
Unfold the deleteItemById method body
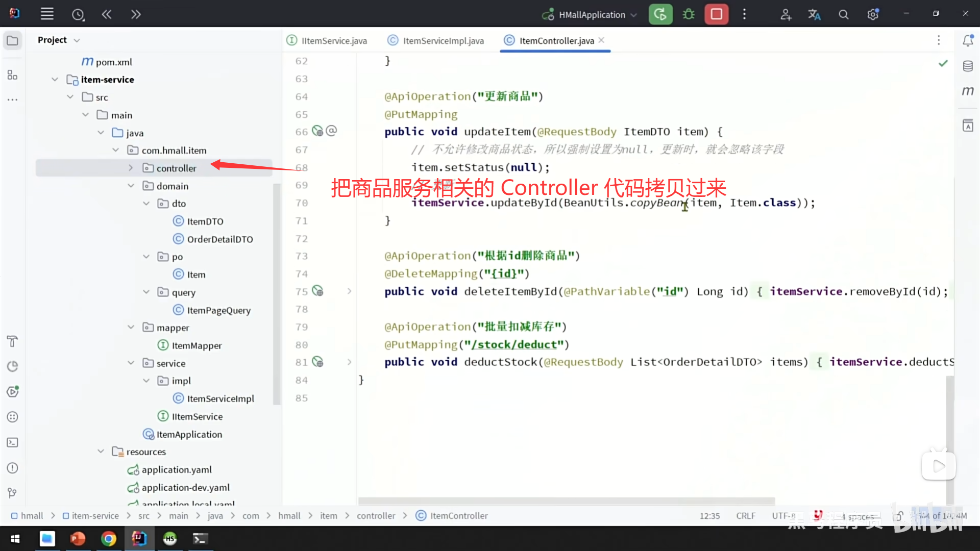click(349, 291)
